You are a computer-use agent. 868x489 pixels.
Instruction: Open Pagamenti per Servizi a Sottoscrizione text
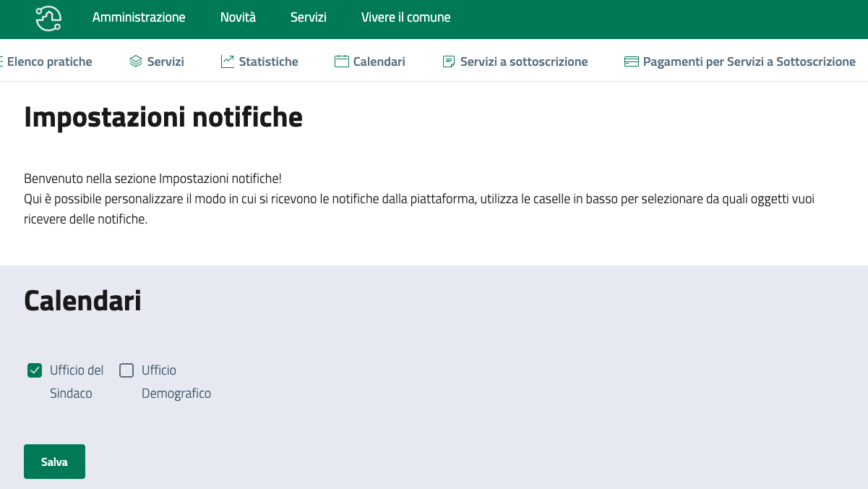[749, 61]
